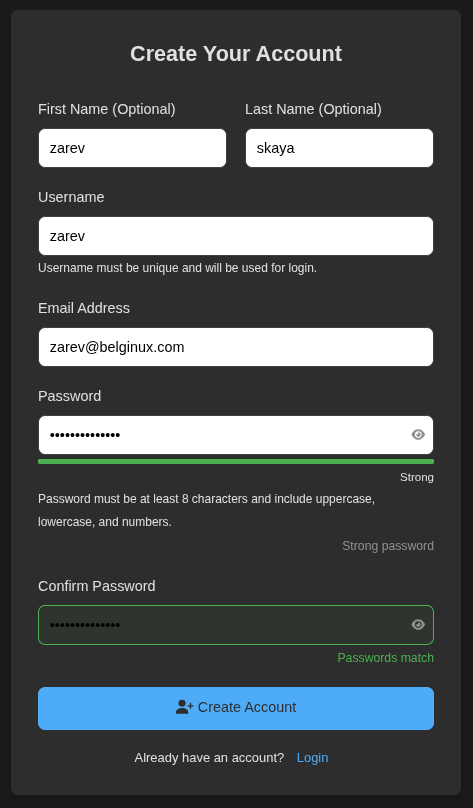473x808 pixels.
Task: Click inside the Password input
Action: coord(236,435)
